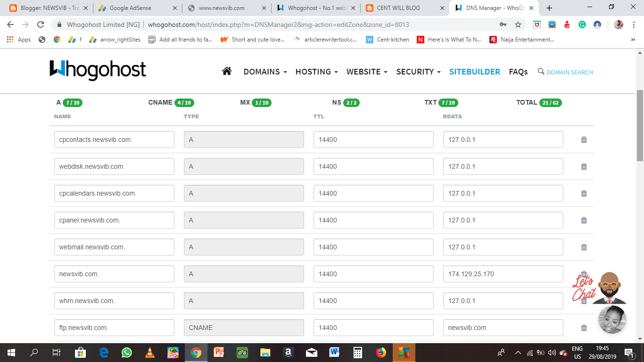
Task: Expand the HOSTING menu
Action: coord(316,72)
